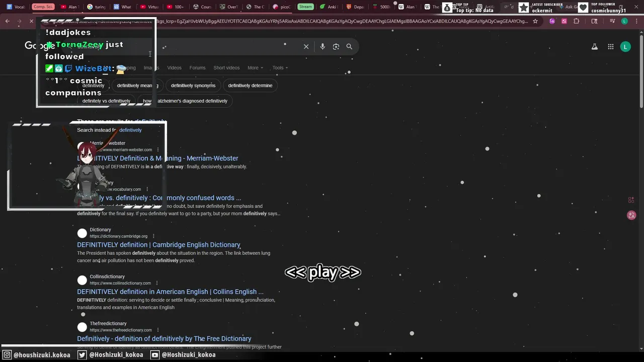Click the Instagram icon in bottom overlay
The image size is (644, 362).
(7, 354)
